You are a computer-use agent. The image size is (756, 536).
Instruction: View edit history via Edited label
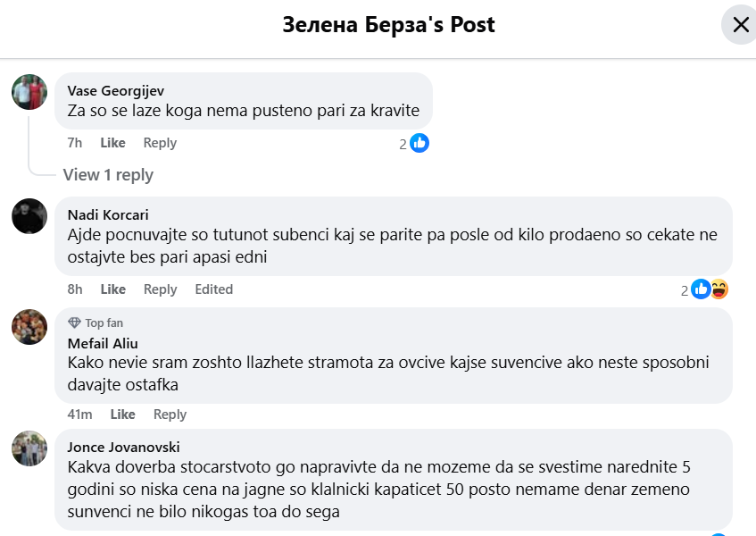click(x=213, y=289)
